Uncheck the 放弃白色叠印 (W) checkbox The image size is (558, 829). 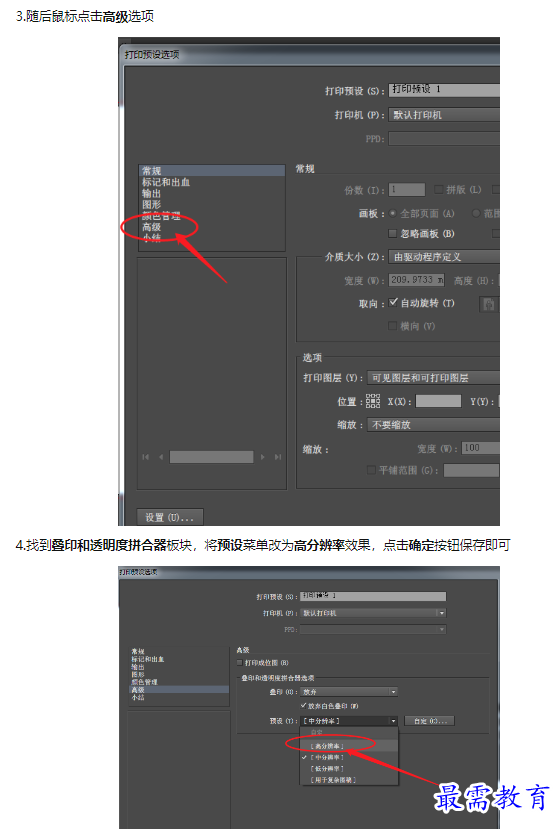(304, 706)
